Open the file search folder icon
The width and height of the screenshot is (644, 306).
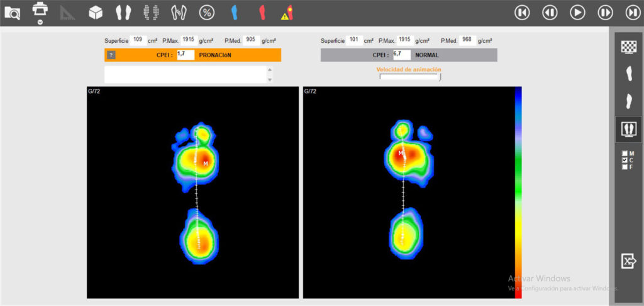pyautogui.click(x=13, y=12)
